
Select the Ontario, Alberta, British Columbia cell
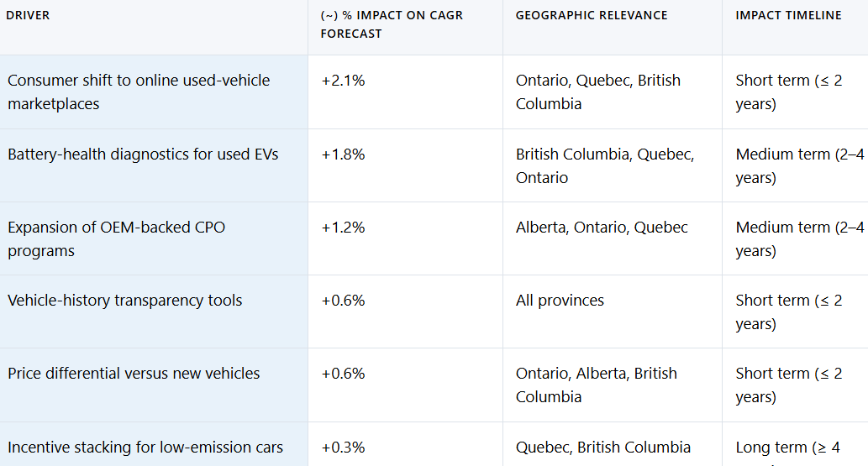click(x=596, y=385)
